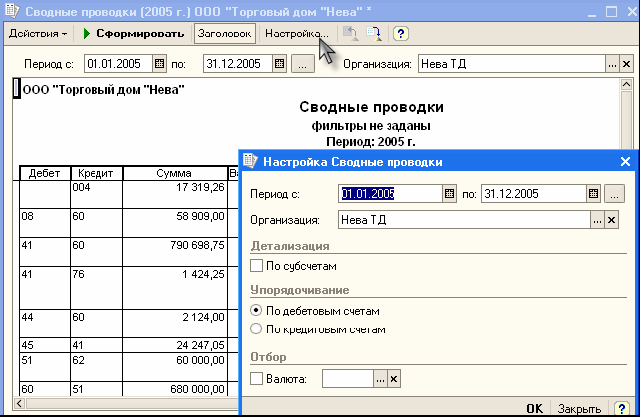Viewport: 640px width, 417px height.
Task: Click period ellipsis button in settings dialog
Action: 615,193
